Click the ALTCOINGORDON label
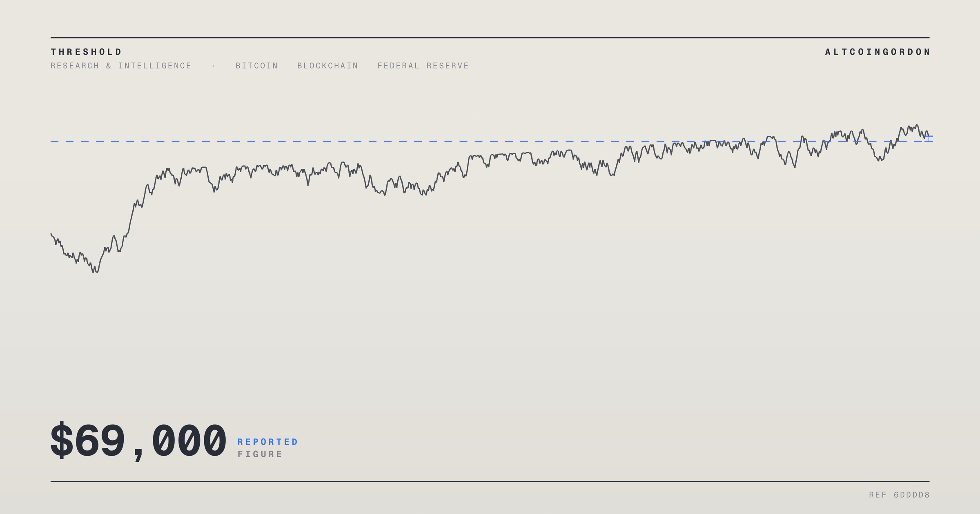980x514 pixels. tap(877, 52)
